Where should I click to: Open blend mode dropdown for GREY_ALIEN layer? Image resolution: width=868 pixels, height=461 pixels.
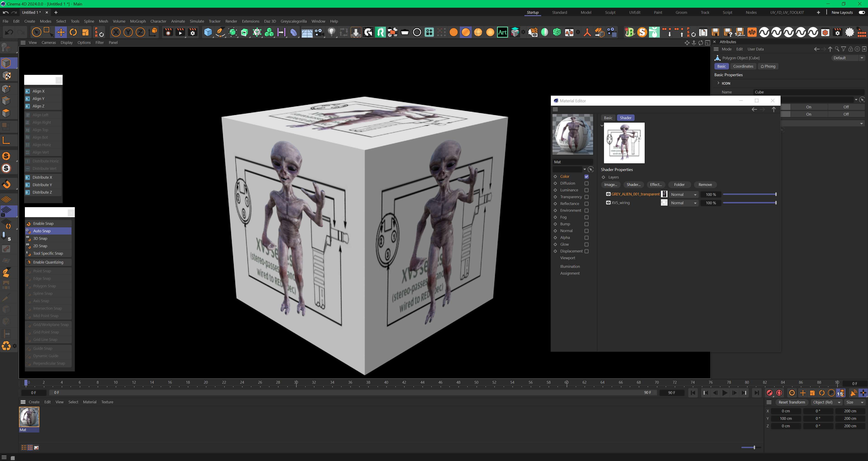click(x=683, y=195)
